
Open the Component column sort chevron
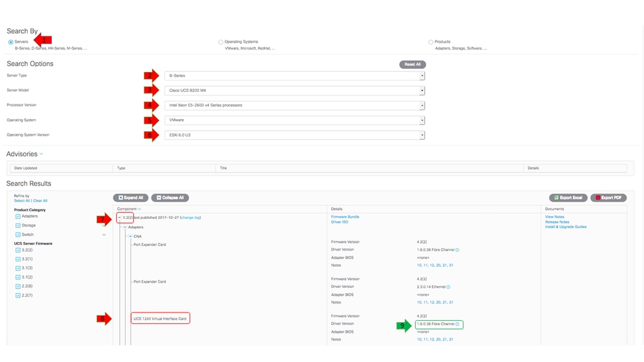coord(139,209)
